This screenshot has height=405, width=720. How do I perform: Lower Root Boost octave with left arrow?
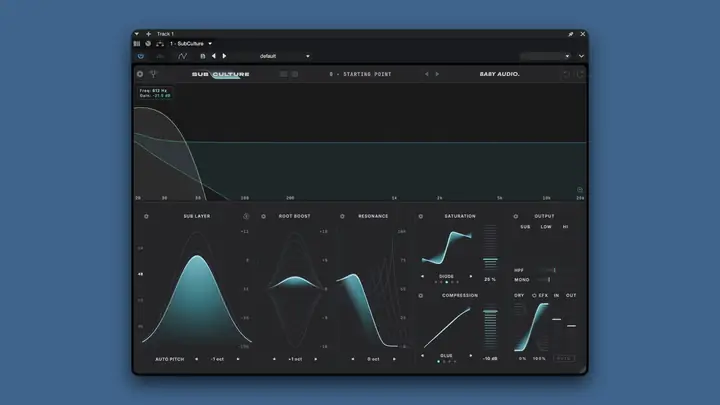coord(275,359)
